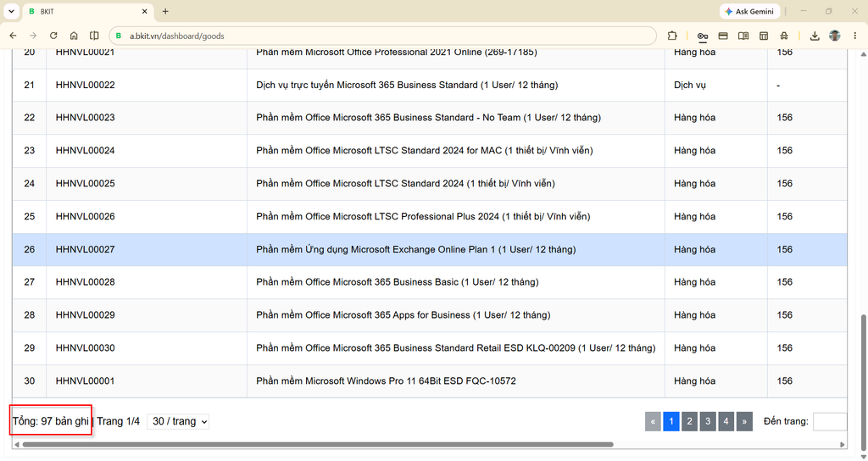Select code HHNVL00022

pos(86,85)
